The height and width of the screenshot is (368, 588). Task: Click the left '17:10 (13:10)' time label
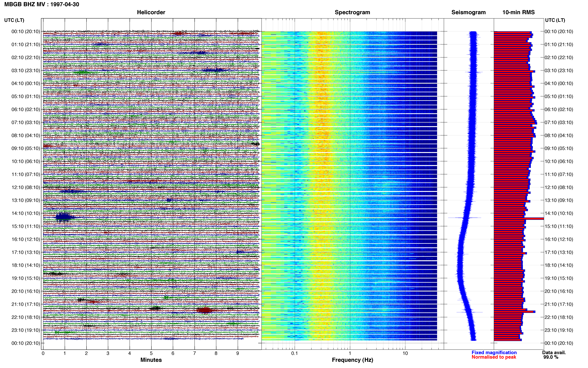(x=26, y=252)
